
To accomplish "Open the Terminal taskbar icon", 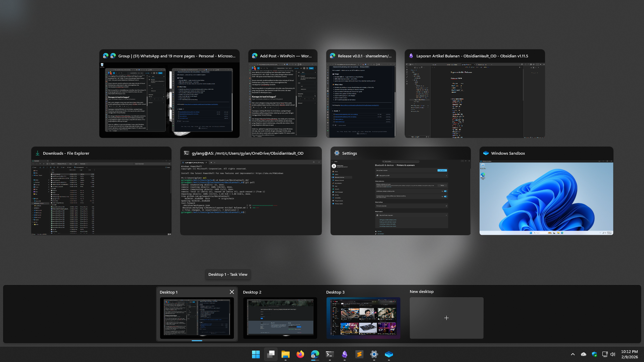I will coord(330,354).
